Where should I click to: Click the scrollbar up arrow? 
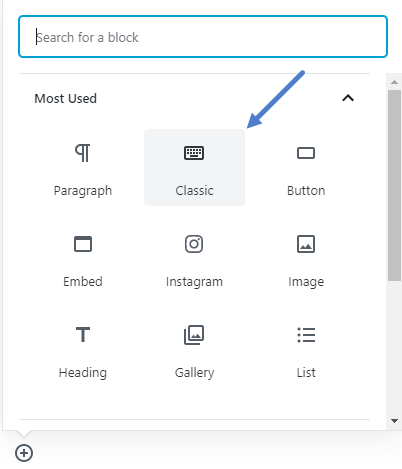[x=394, y=82]
